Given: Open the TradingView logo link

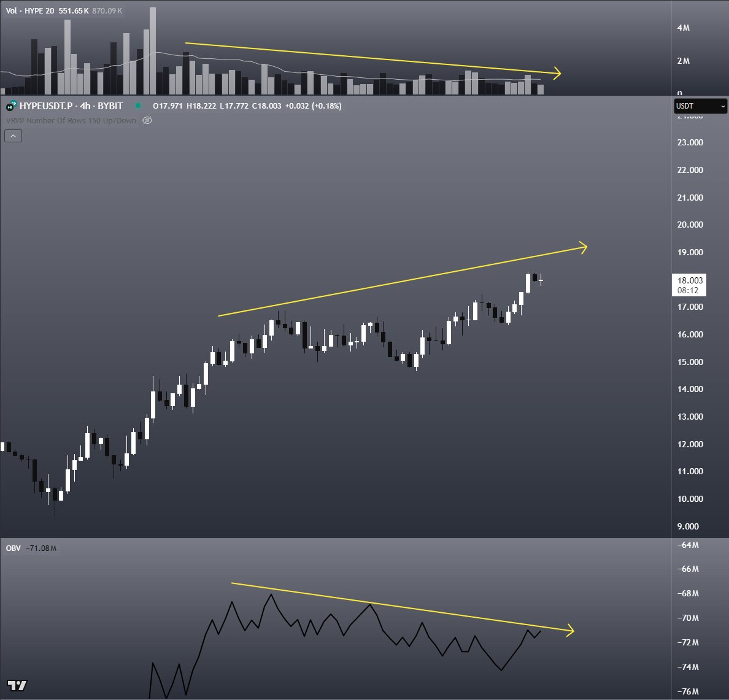Looking at the screenshot, I should 17,685.
